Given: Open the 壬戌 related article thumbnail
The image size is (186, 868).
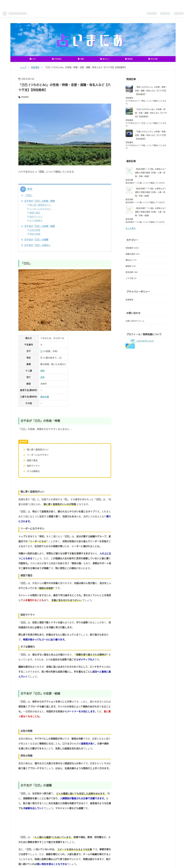Looking at the screenshot, I should 129,111.
